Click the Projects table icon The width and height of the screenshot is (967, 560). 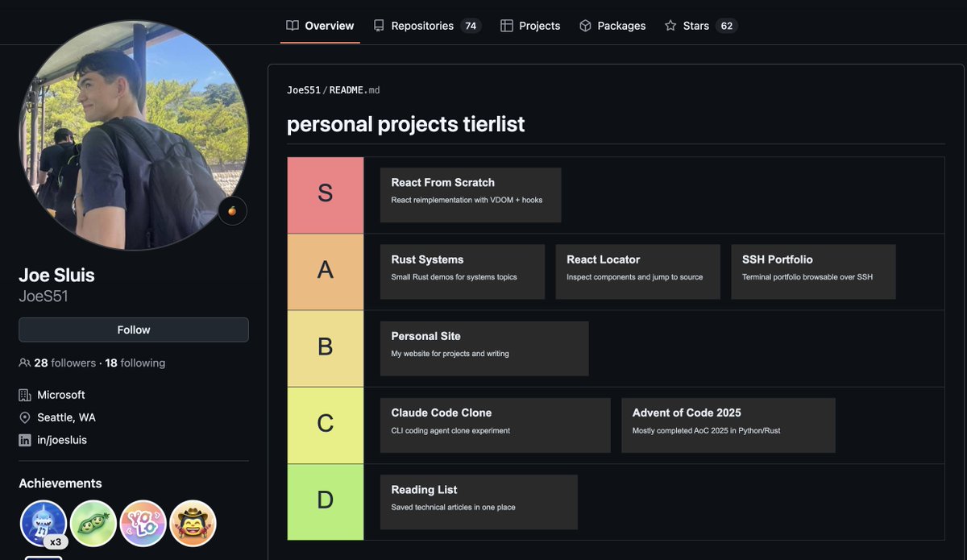pyautogui.click(x=506, y=26)
